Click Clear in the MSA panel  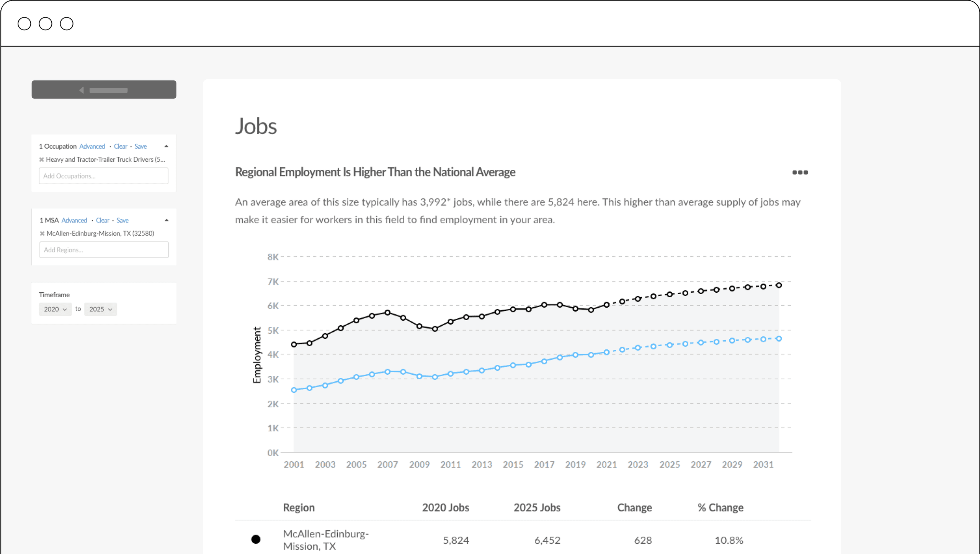pos(102,220)
